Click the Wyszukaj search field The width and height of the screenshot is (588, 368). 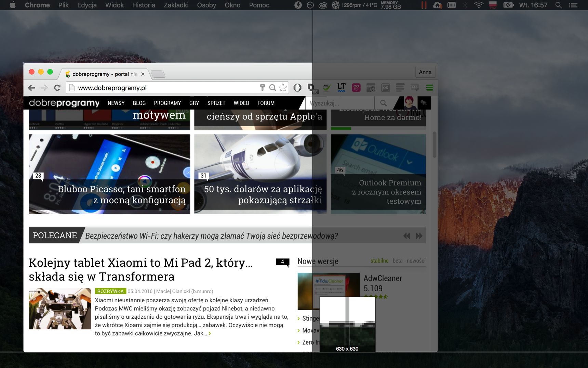coord(340,103)
